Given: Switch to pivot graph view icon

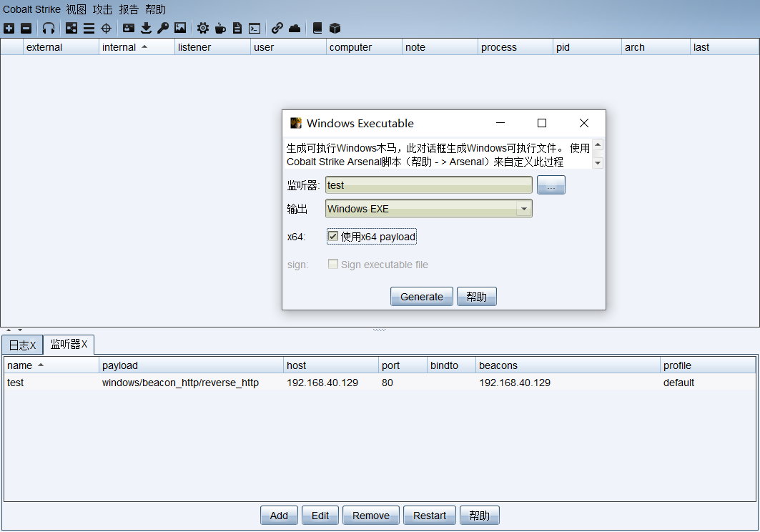Looking at the screenshot, I should pyautogui.click(x=71, y=28).
